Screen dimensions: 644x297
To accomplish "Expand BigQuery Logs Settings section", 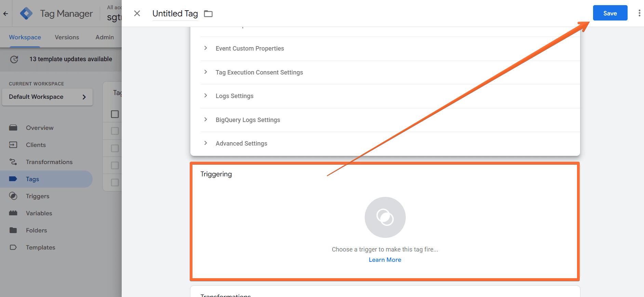I will point(205,120).
